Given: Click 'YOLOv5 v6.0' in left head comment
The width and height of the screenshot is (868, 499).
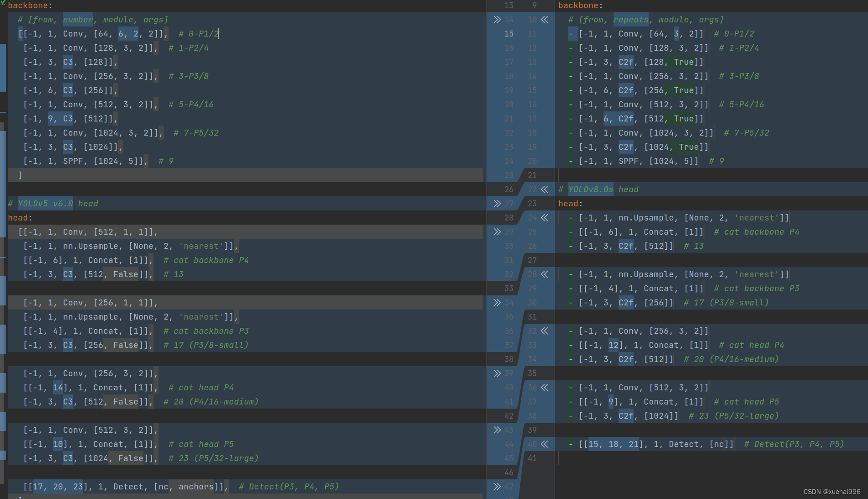Looking at the screenshot, I should coord(45,204).
